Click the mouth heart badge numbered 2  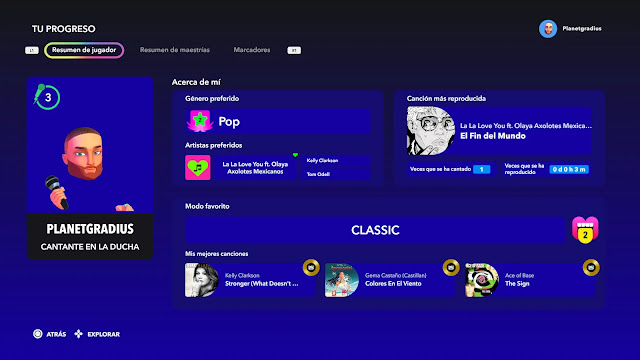(x=585, y=230)
